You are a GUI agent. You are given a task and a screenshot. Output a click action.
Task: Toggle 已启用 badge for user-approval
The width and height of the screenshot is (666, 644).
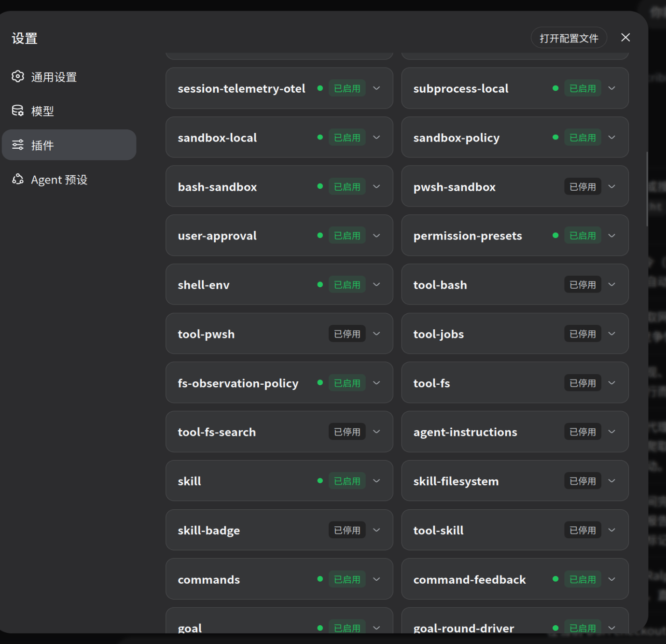click(347, 236)
